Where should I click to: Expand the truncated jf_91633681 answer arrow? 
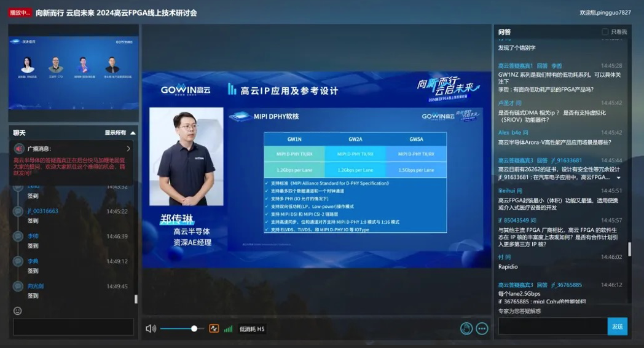point(619,178)
